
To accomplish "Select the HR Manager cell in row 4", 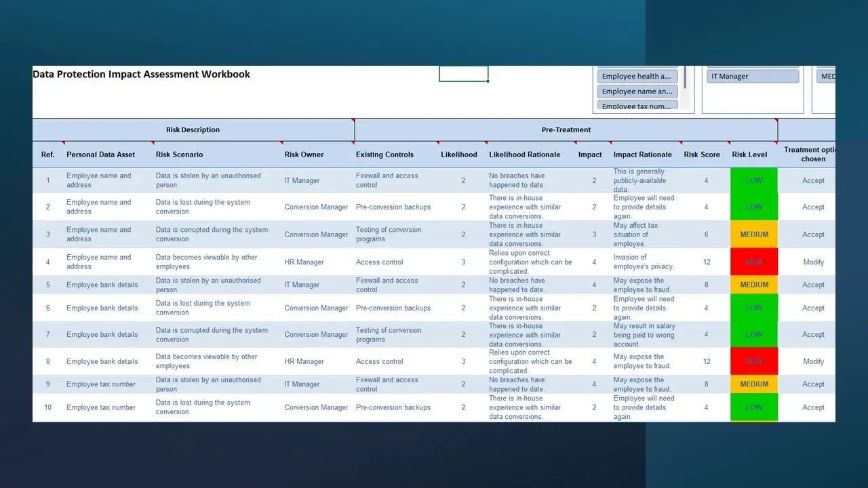I will (304, 262).
